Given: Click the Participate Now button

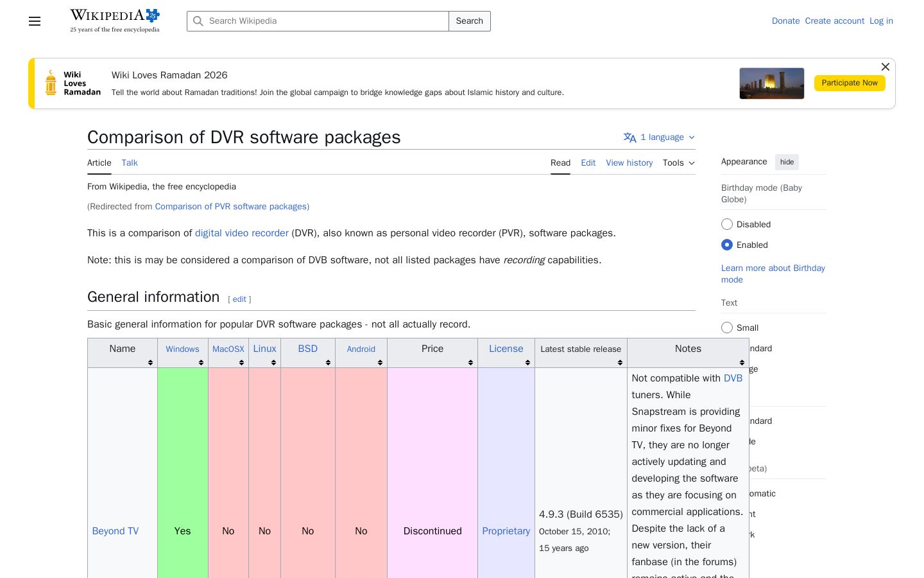Looking at the screenshot, I should (x=850, y=83).
